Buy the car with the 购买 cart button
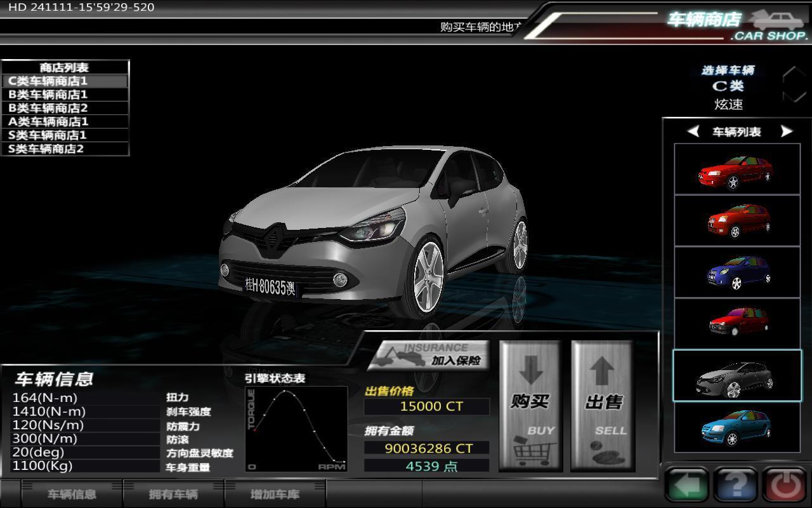 click(x=530, y=406)
